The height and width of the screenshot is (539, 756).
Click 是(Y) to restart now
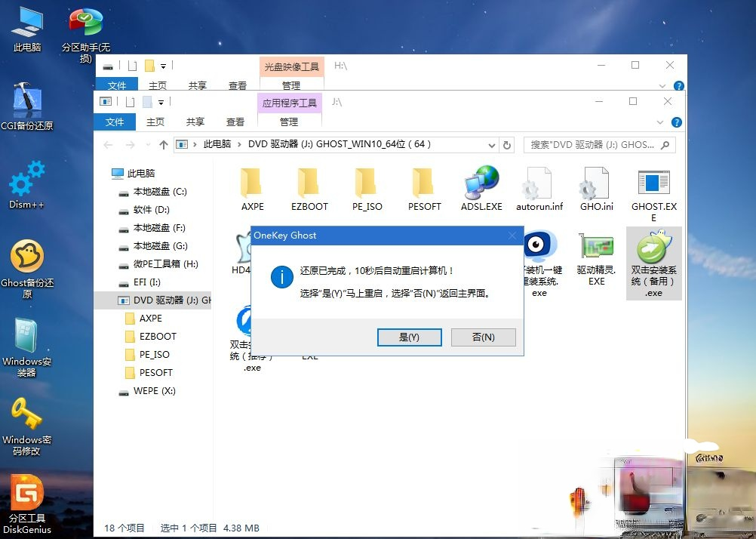pos(410,337)
